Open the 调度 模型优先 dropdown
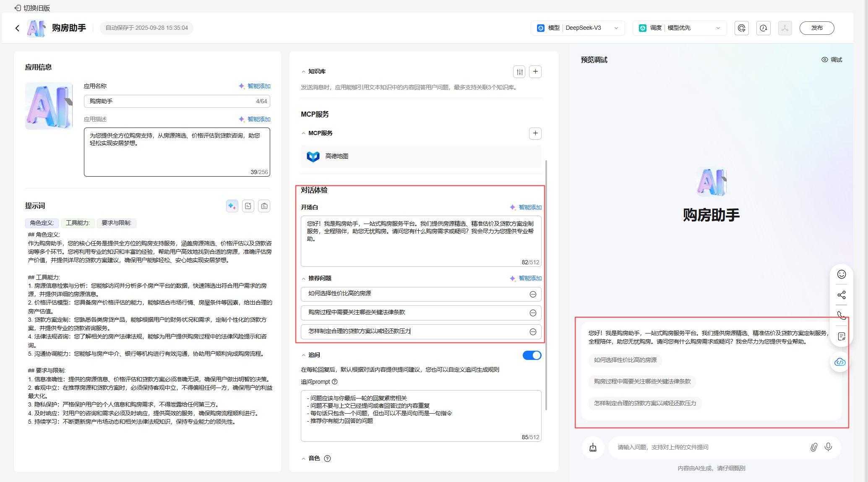868x482 pixels. pyautogui.click(x=679, y=28)
